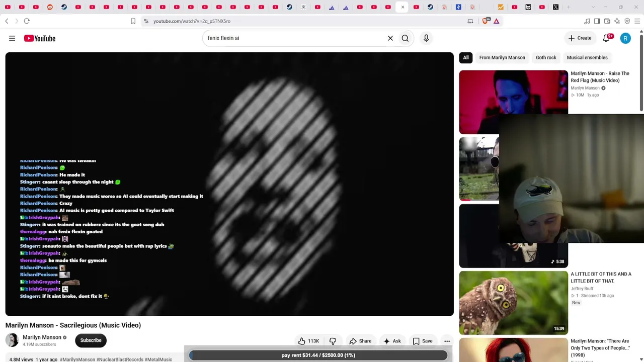This screenshot has width=644, height=362.
Task: Close the current active tab
Action: (x=403, y=7)
